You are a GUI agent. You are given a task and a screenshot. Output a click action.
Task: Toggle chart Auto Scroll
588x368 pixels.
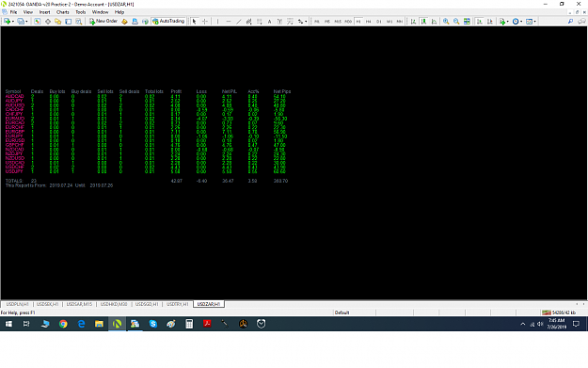479,22
